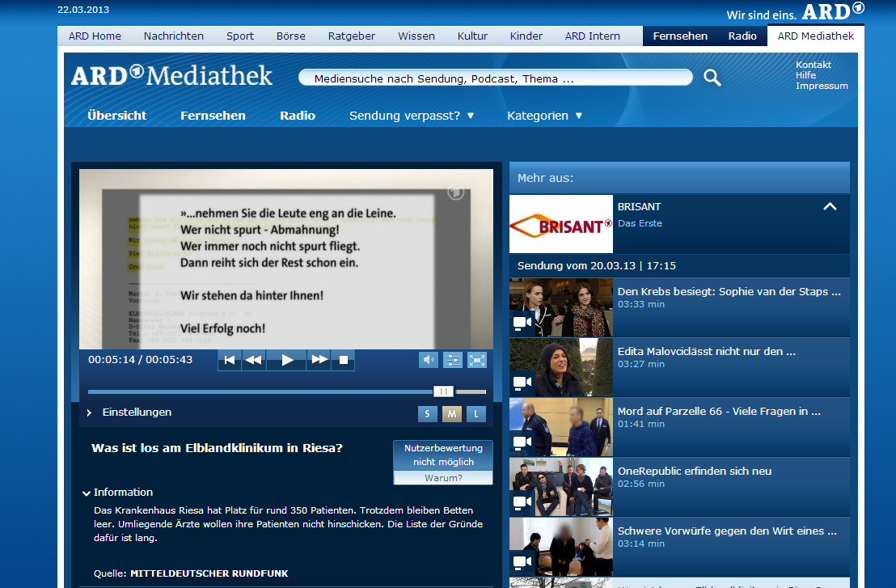The image size is (896, 588).
Task: Select the dark Fernsehen top tab
Action: click(680, 36)
